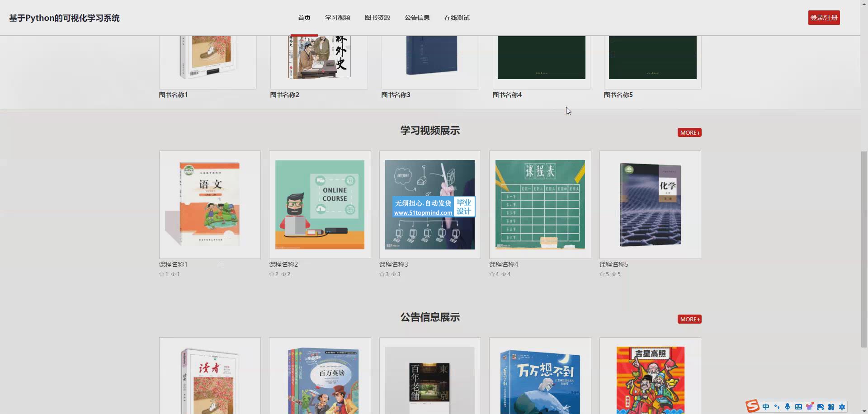Viewport: 868px width, 414px height.
Task: Go to 在线测试 in the navigation bar
Action: tap(457, 18)
